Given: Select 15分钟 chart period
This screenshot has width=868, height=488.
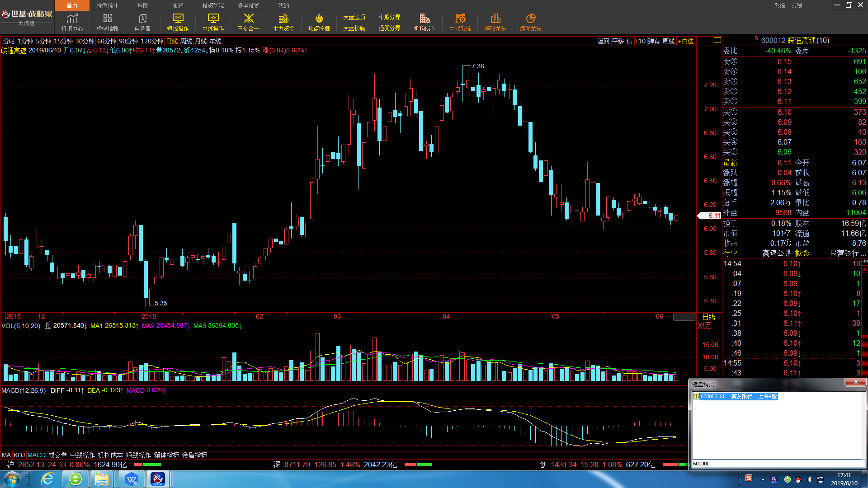Looking at the screenshot, I should tap(63, 41).
